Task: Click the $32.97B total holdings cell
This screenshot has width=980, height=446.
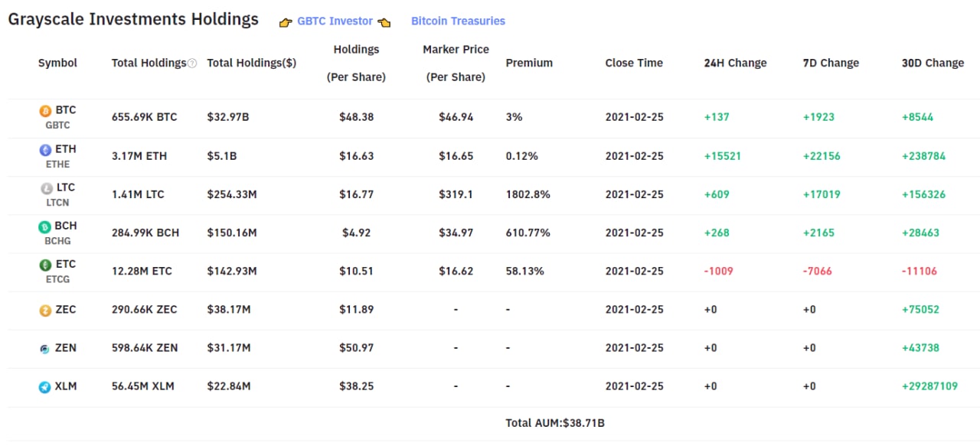Action: tap(227, 117)
